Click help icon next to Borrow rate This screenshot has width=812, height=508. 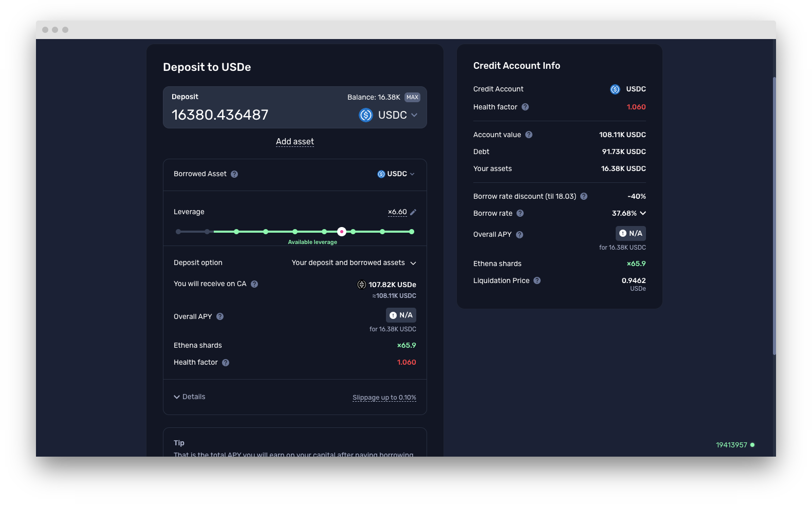[x=520, y=213]
